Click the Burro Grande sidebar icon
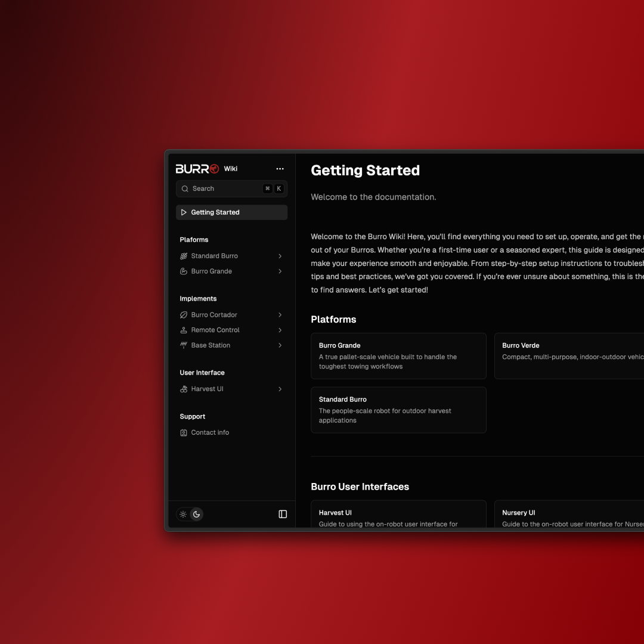Image resolution: width=644 pixels, height=644 pixels. (x=184, y=271)
